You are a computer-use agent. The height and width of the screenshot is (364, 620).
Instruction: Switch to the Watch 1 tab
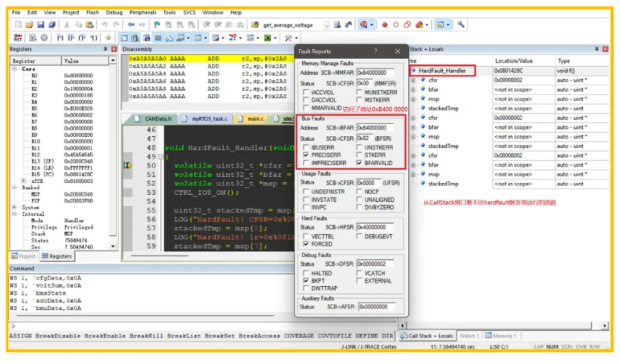point(469,336)
